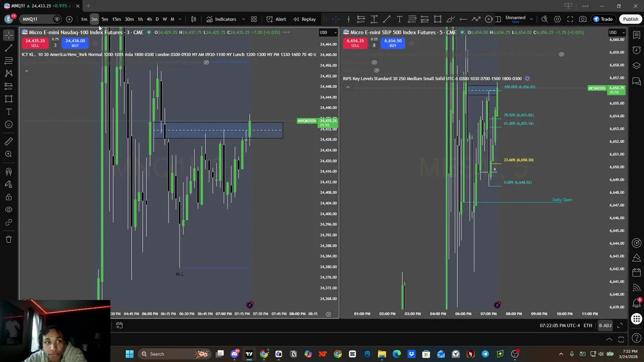Select the geometric shapes tool in left sidebar
Image resolution: width=644 pixels, height=362 pixels.
coord(9,99)
